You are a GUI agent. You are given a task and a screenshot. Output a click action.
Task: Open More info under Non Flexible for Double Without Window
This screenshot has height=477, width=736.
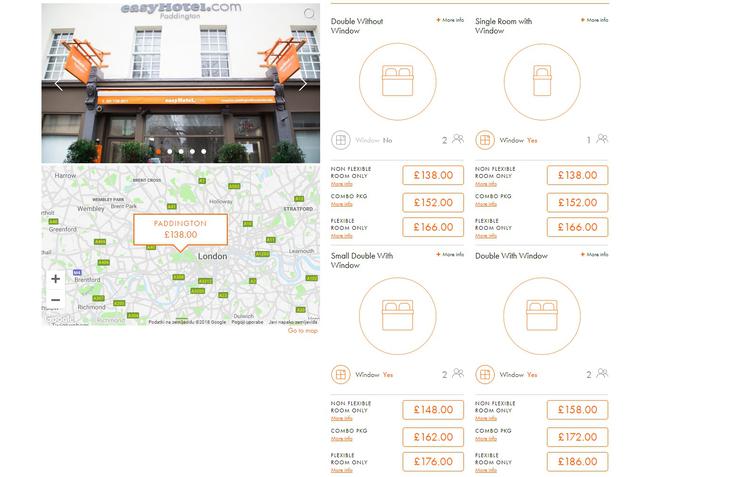pos(341,184)
